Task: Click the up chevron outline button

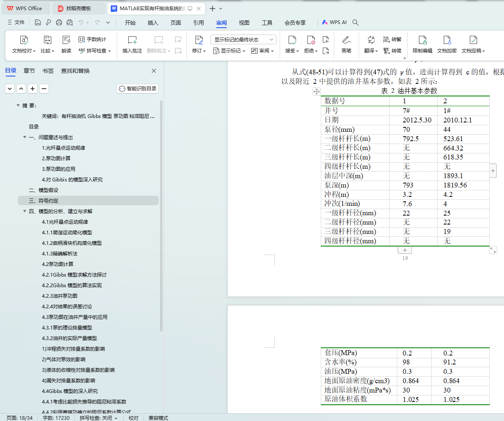Action: coord(21,88)
